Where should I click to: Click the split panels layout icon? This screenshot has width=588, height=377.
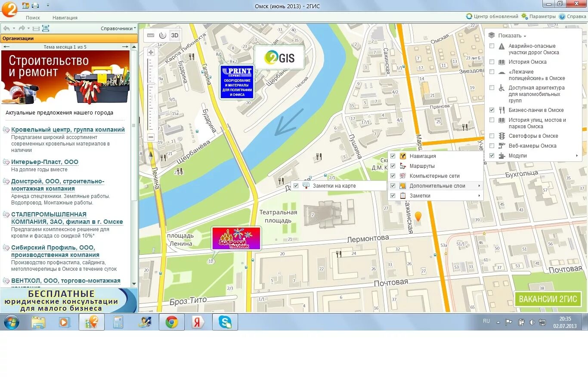point(36,28)
